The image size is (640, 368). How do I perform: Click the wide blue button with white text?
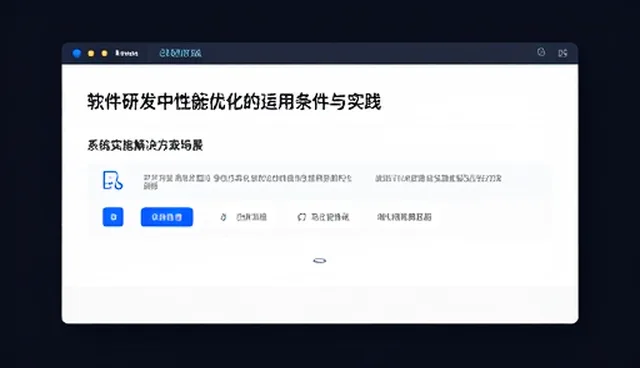(167, 217)
